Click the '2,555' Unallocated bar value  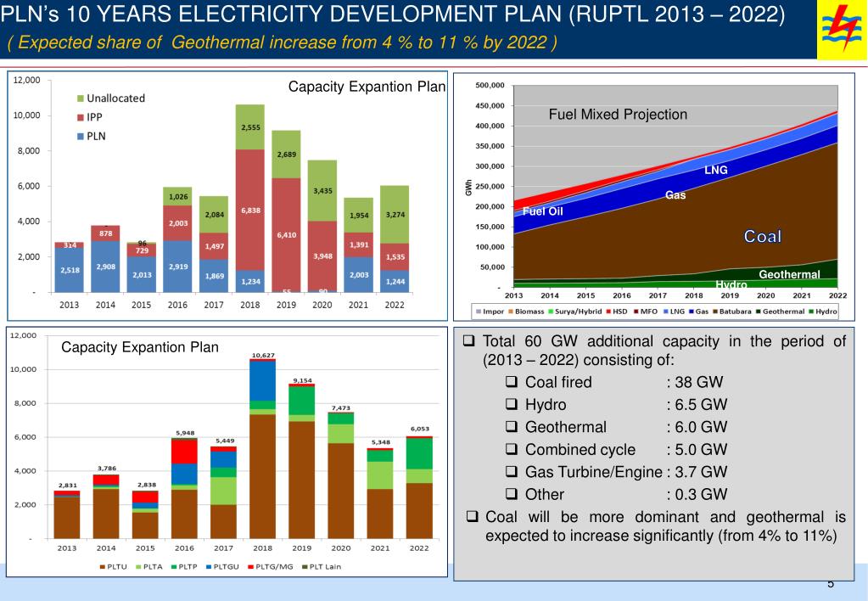click(251, 127)
